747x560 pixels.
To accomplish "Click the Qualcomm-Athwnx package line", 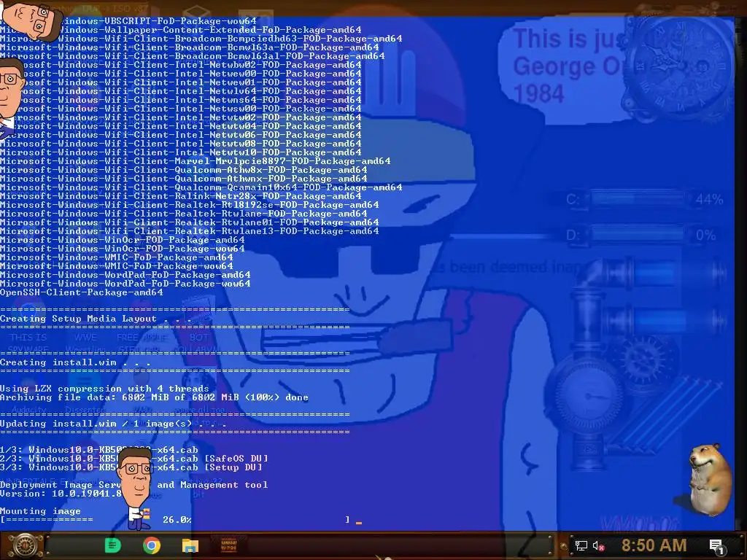I will click(183, 179).
